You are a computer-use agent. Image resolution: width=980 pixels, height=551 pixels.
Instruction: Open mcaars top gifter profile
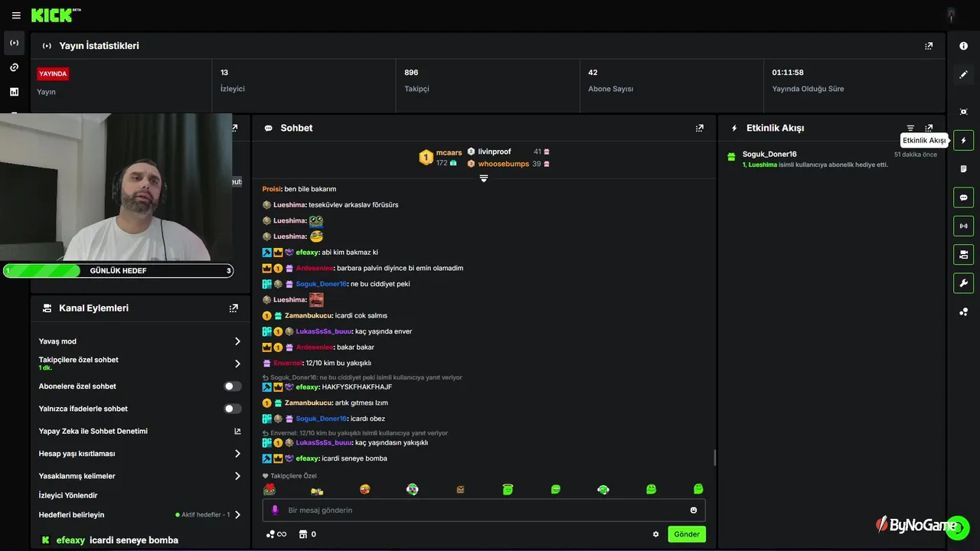point(449,152)
